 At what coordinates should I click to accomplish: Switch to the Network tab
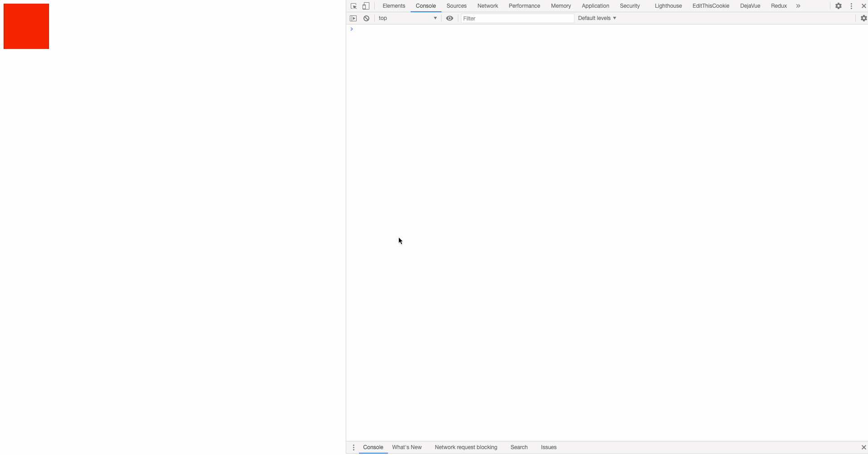(487, 6)
